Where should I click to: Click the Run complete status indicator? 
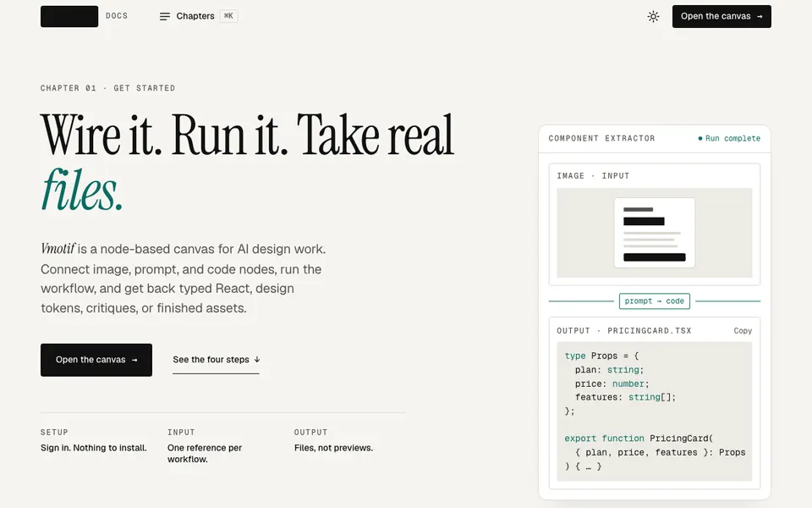(729, 138)
